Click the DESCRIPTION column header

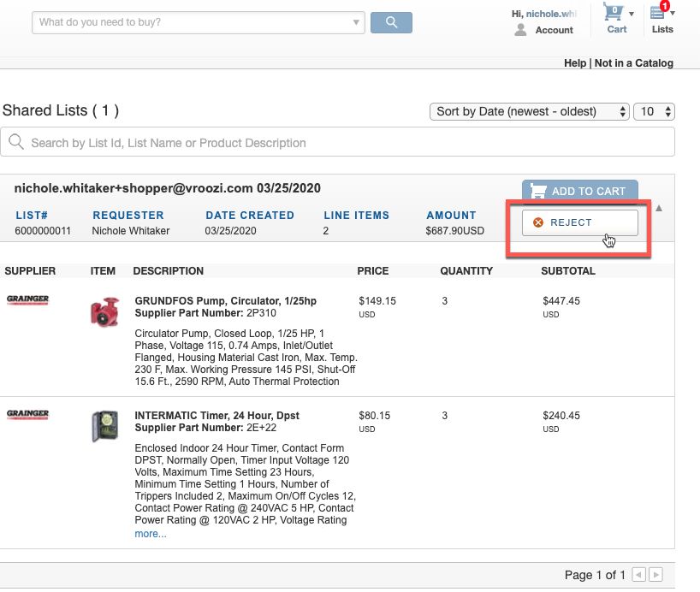click(169, 271)
